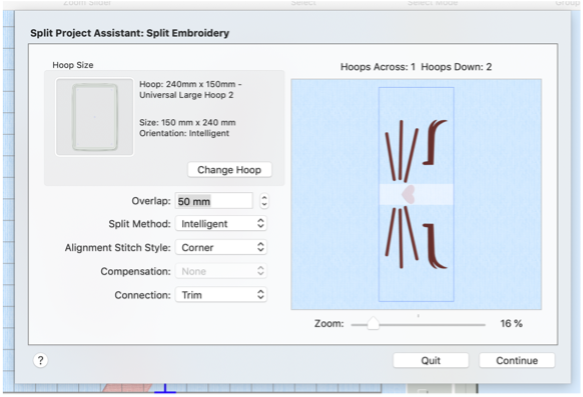Open the Split Method dropdown
This screenshot has width=583, height=397.
(221, 223)
